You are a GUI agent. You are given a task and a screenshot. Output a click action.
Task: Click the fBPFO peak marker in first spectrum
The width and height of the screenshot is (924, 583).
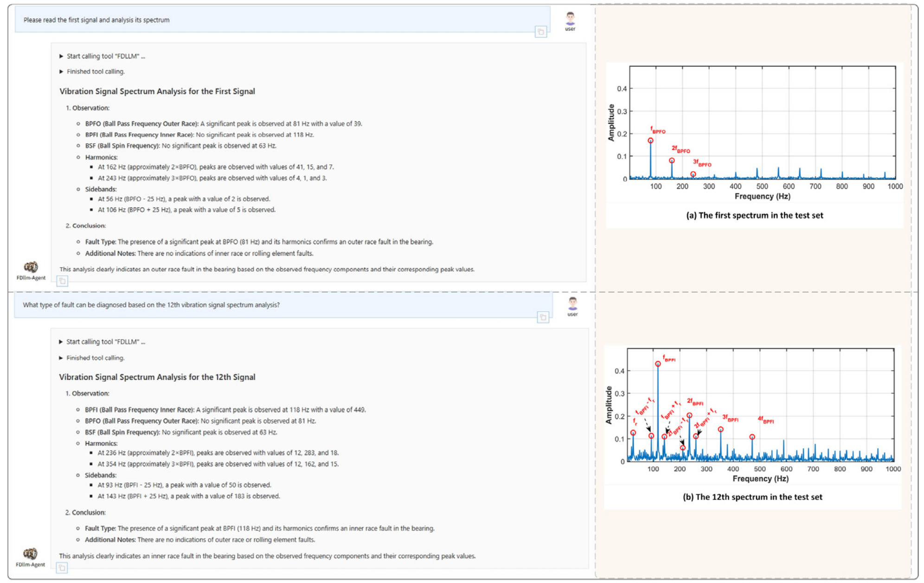point(650,141)
